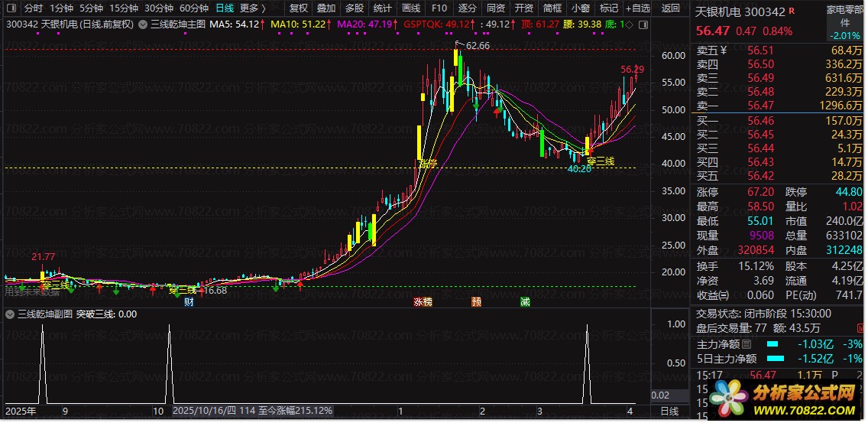The height and width of the screenshot is (423, 868).
Task: Select the 60分钟 period tab
Action: (x=193, y=8)
